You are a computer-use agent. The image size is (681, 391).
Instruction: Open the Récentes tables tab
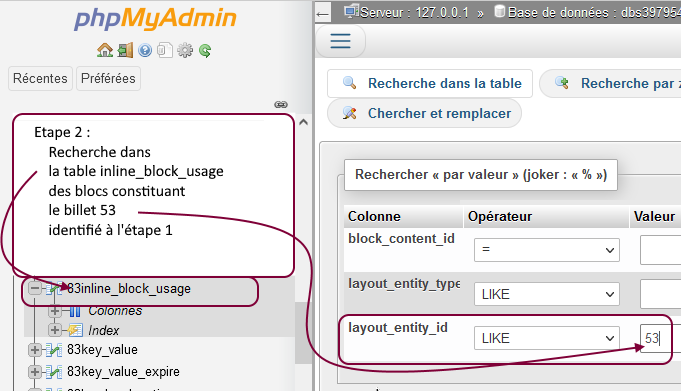pyautogui.click(x=40, y=78)
